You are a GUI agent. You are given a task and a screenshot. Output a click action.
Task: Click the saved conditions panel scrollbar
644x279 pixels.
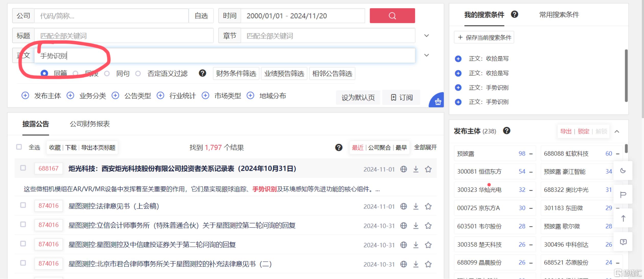pos(626,76)
